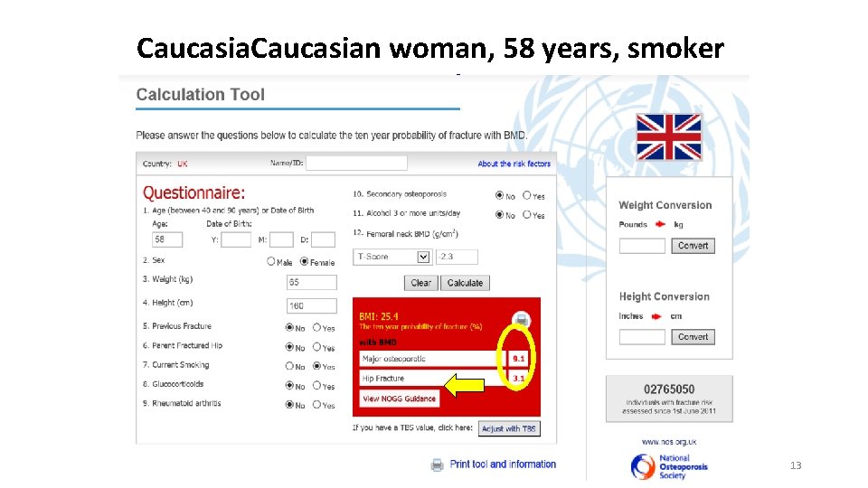The image size is (868, 488).
Task: Click the birth year Y field
Action: (x=236, y=239)
